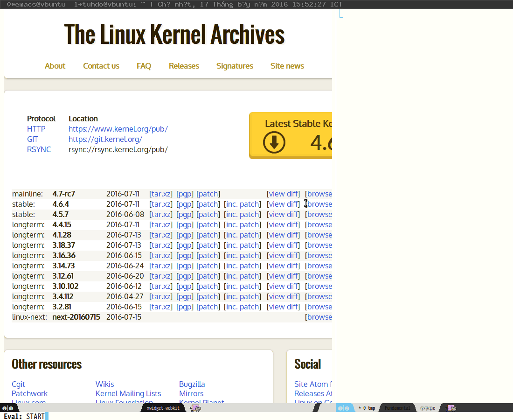Browse linux-next next-20160715 tree
The width and height of the screenshot is (513, 420).
[319, 317]
